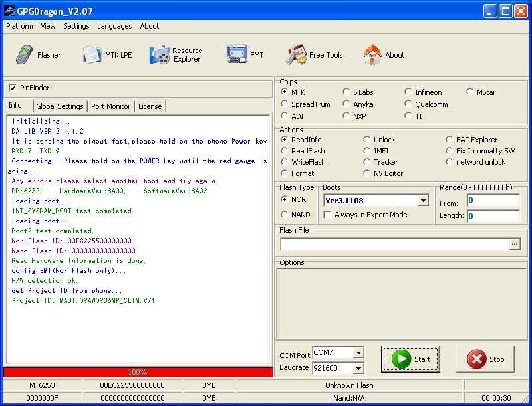Open the Baudrate dropdown
Image resolution: width=532 pixels, height=406 pixels.
coord(358,368)
